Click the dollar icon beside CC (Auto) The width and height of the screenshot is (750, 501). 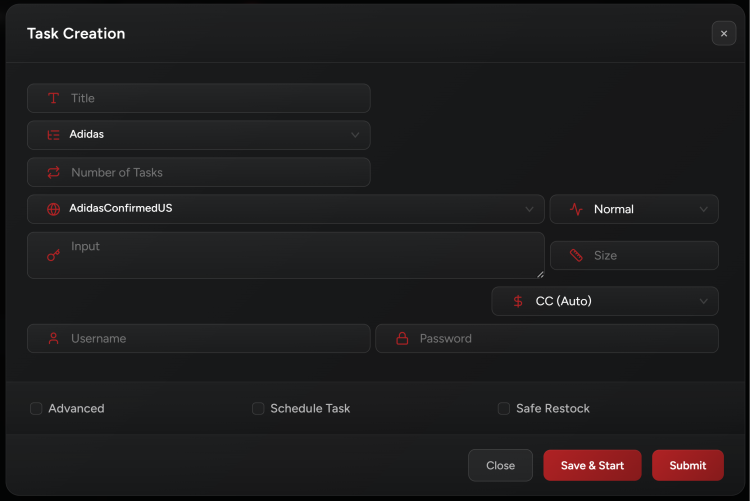pos(517,301)
